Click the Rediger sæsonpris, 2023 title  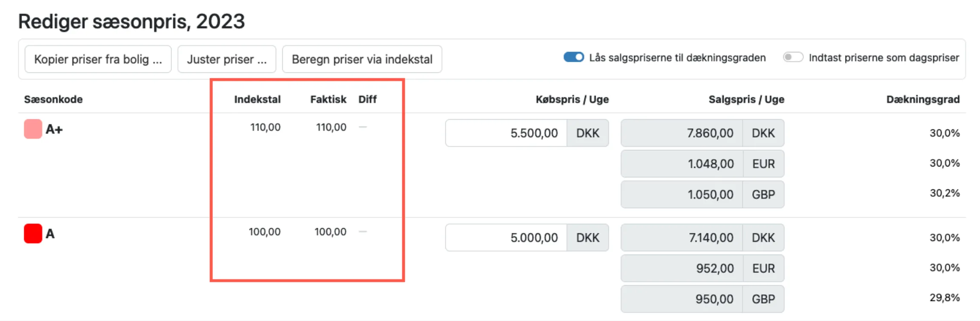click(132, 21)
